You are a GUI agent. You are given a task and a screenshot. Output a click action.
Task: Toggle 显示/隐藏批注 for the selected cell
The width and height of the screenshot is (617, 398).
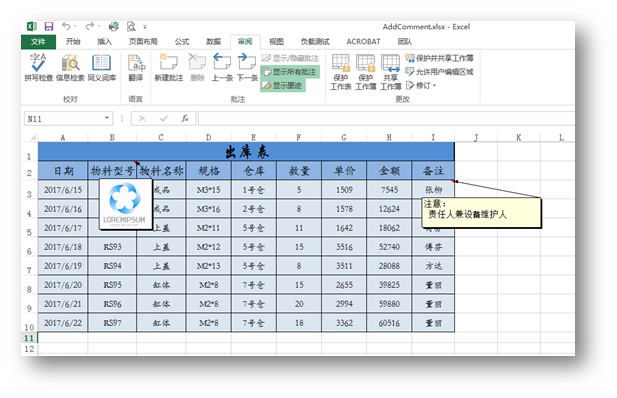pos(290,58)
